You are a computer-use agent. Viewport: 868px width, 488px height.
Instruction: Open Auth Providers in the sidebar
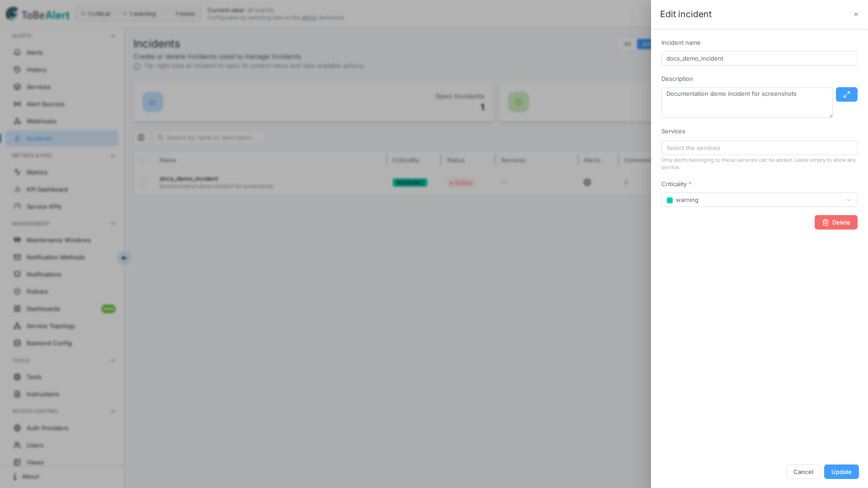62,428
